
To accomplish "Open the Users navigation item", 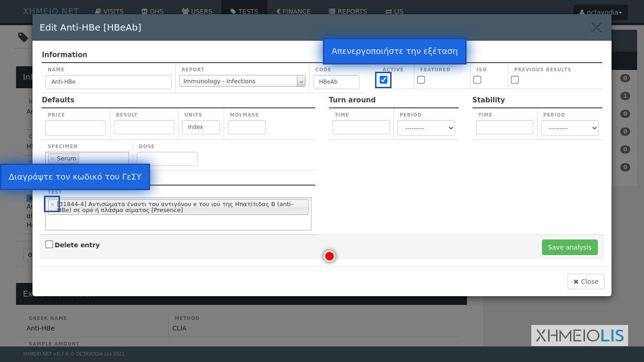I will coord(197,11).
